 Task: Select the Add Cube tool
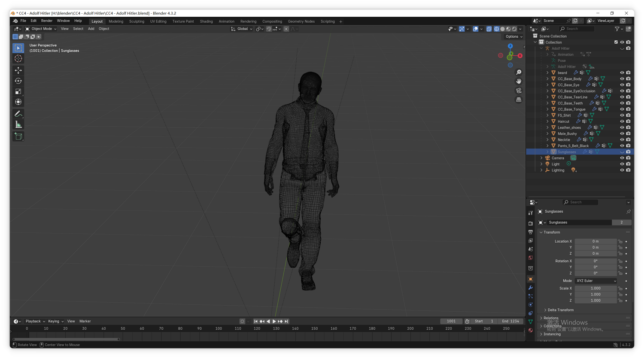18,136
